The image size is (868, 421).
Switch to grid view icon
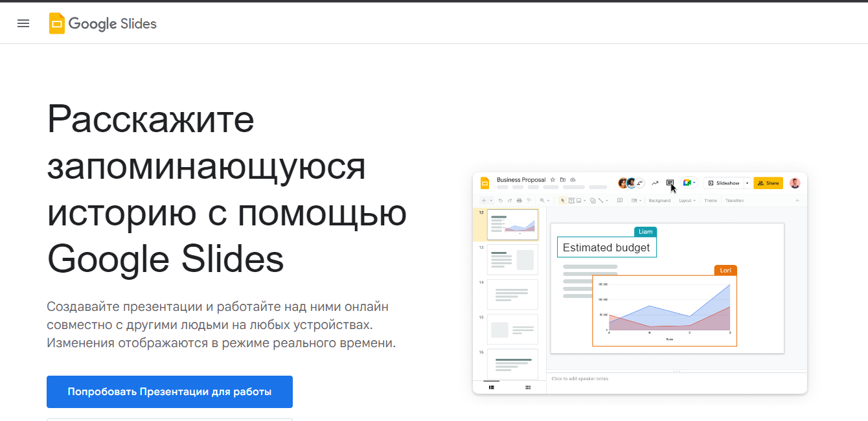click(528, 387)
